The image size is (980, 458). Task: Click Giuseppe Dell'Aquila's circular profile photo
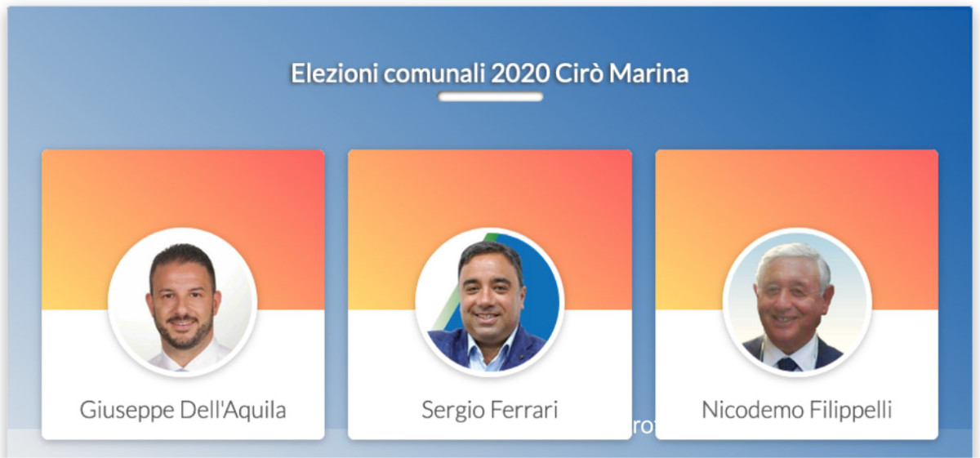tap(182, 302)
